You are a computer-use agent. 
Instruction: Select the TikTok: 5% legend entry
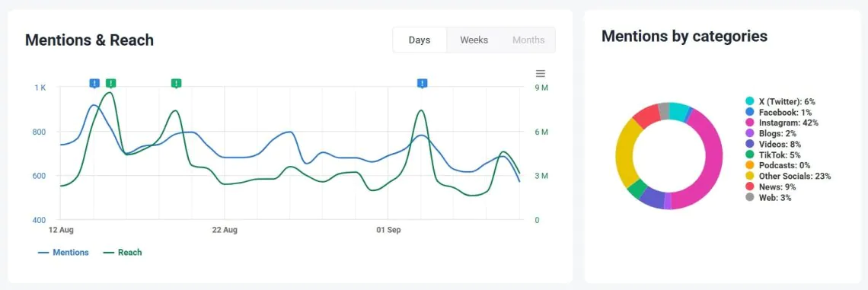coord(773,155)
